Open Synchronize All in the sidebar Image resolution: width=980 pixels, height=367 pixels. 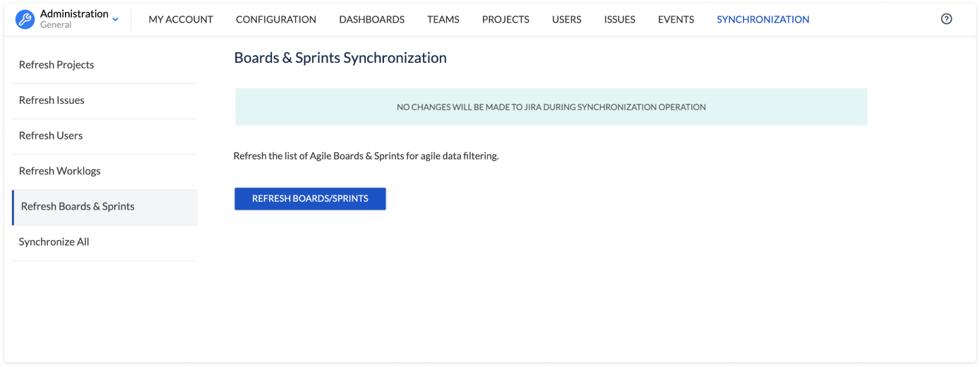click(x=54, y=242)
